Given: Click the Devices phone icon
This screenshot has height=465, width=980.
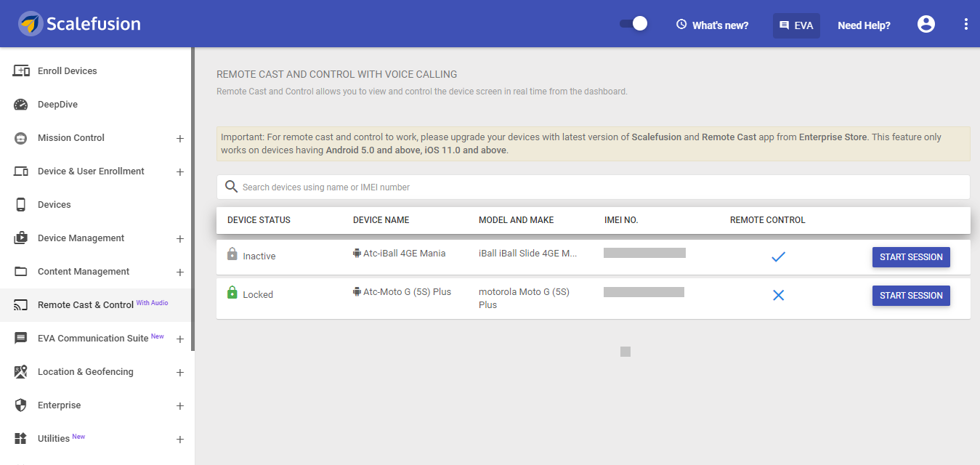Looking at the screenshot, I should click(21, 205).
